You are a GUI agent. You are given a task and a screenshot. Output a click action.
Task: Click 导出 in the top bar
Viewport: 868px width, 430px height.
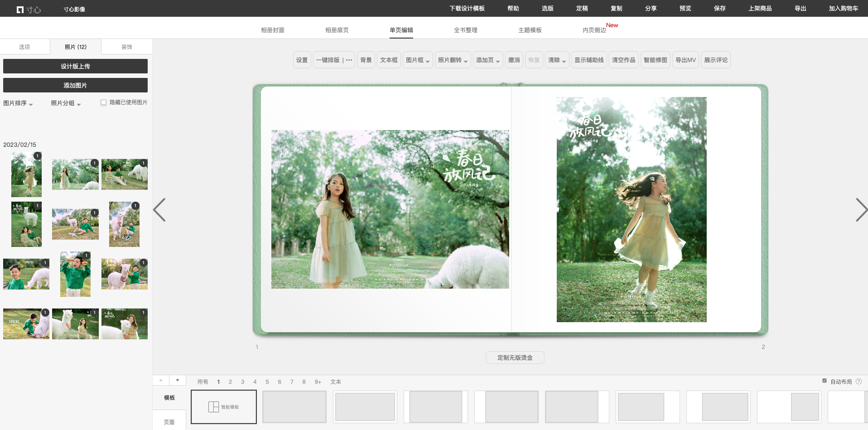(800, 9)
